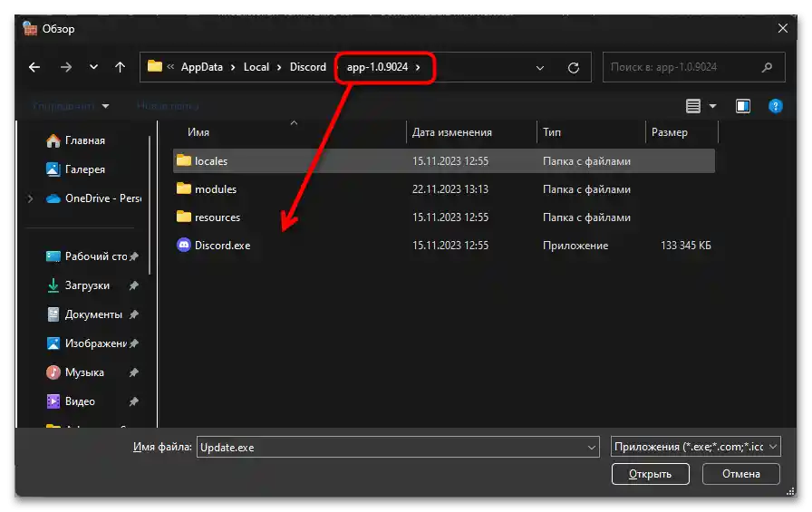The width and height of the screenshot is (812, 512).
Task: Open the view options dropdown arrow
Action: pyautogui.click(x=712, y=106)
